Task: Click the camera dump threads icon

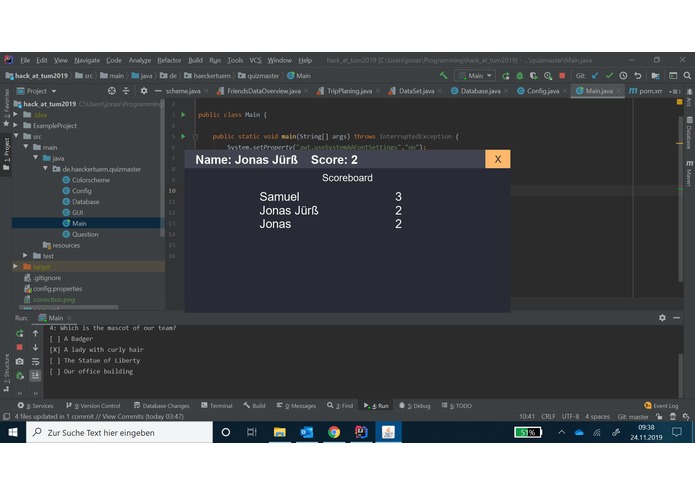Action: click(x=20, y=362)
